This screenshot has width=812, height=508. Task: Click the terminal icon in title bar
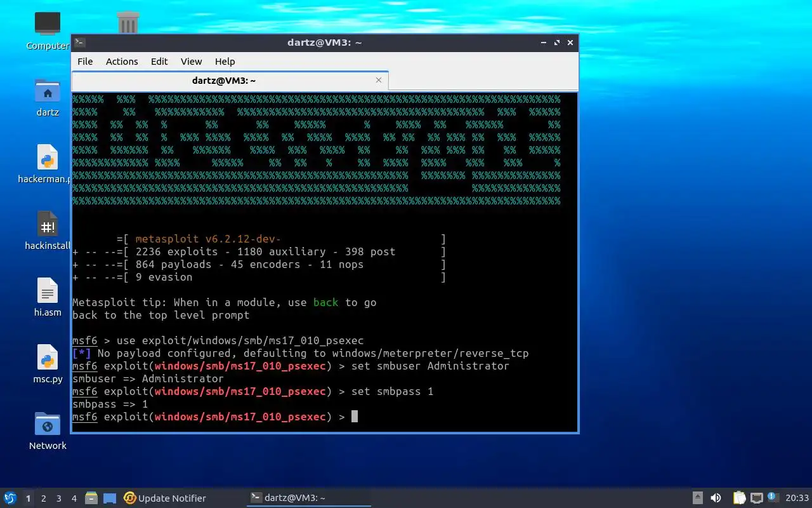pos(80,43)
